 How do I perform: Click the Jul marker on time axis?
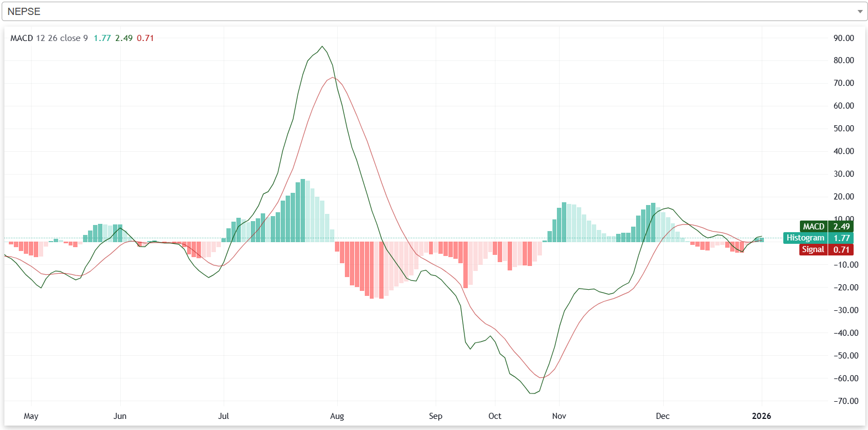pyautogui.click(x=224, y=416)
